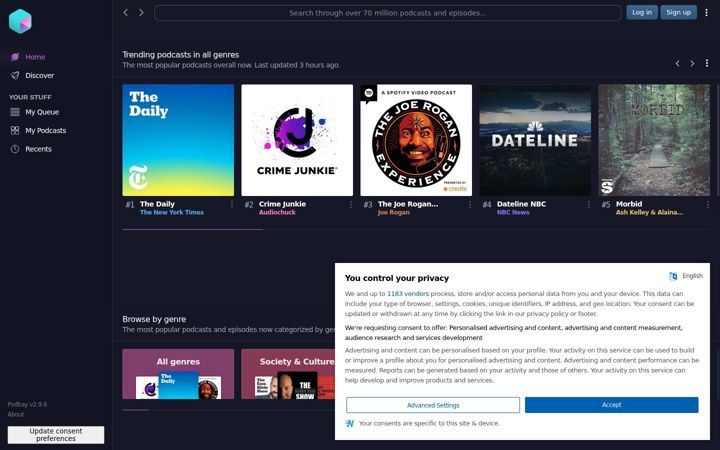This screenshot has width=720, height=450.
Task: Click the Podbay logo in sidebar
Action: click(20, 21)
